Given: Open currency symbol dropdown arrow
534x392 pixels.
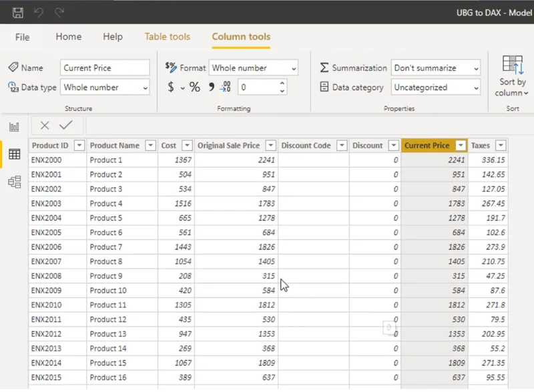Looking at the screenshot, I should [x=182, y=88].
